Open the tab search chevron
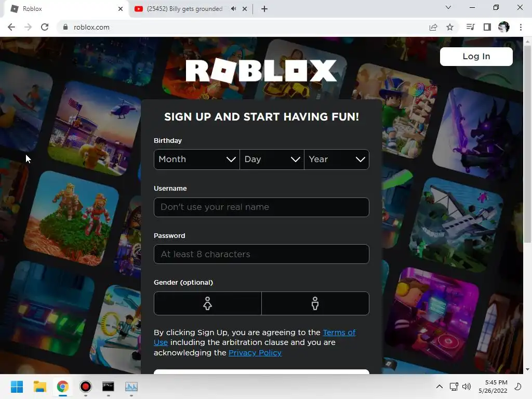The image size is (532, 399). pyautogui.click(x=448, y=7)
